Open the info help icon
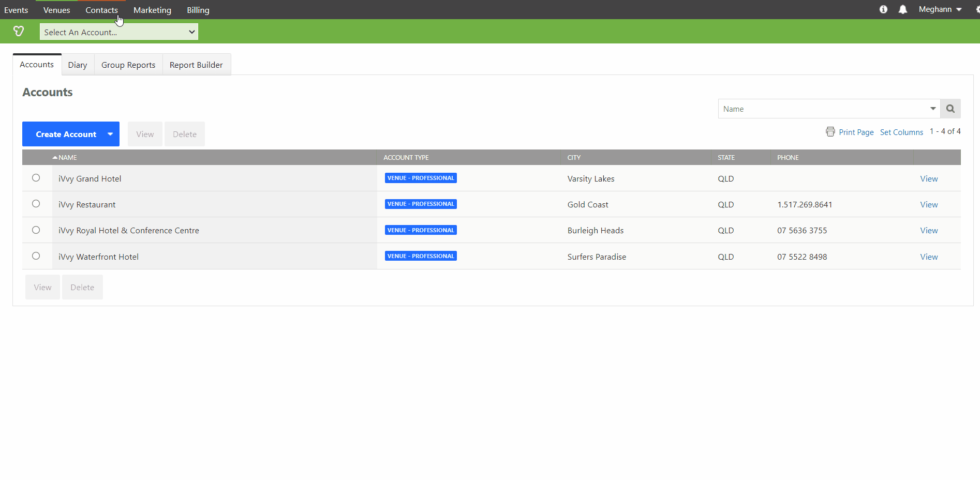The width and height of the screenshot is (980, 480). 883,9
